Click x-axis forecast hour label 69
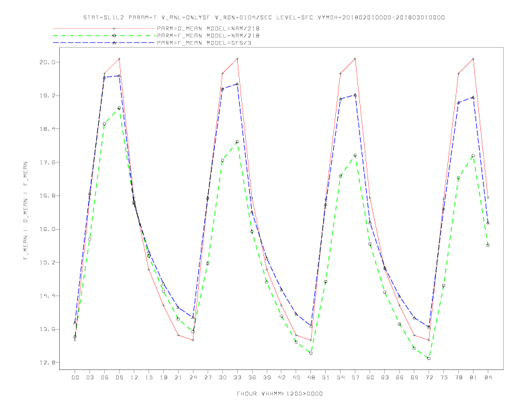Viewport: 532px width, 411px height. (414, 377)
